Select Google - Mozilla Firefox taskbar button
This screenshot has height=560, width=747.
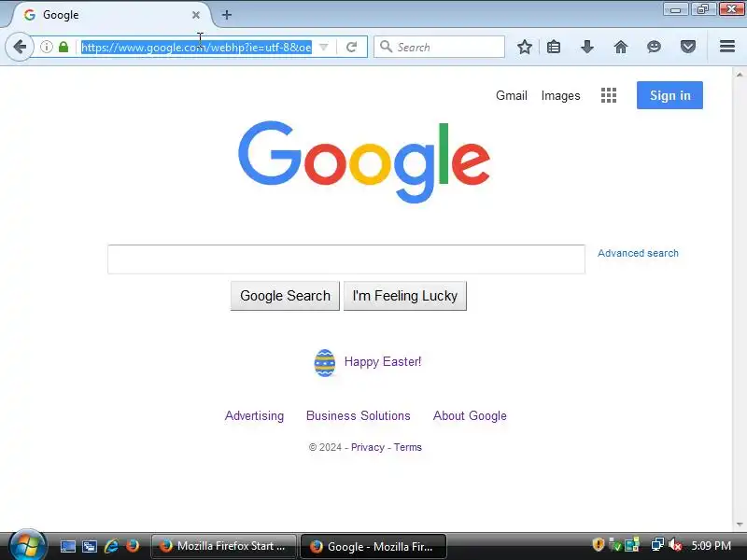373,546
